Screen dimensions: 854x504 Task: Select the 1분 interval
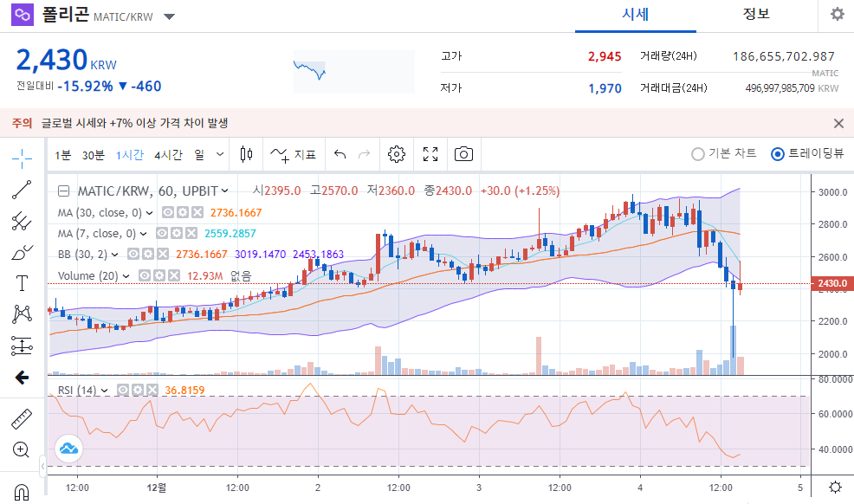62,155
